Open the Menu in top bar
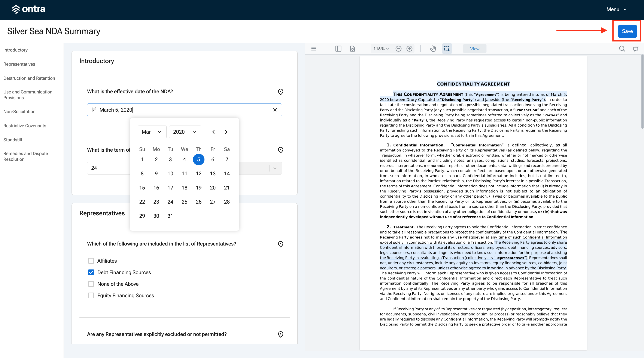This screenshot has width=644, height=358. [616, 9]
